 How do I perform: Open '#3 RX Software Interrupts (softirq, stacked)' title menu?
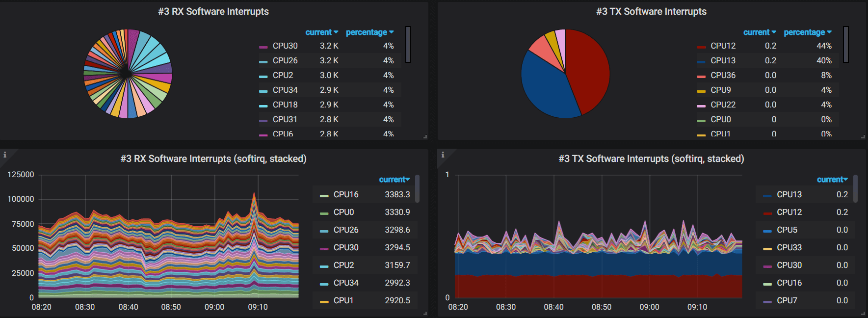(x=213, y=159)
